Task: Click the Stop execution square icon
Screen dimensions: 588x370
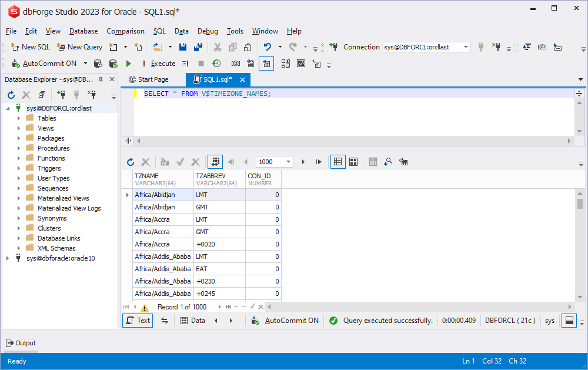Action: point(201,64)
